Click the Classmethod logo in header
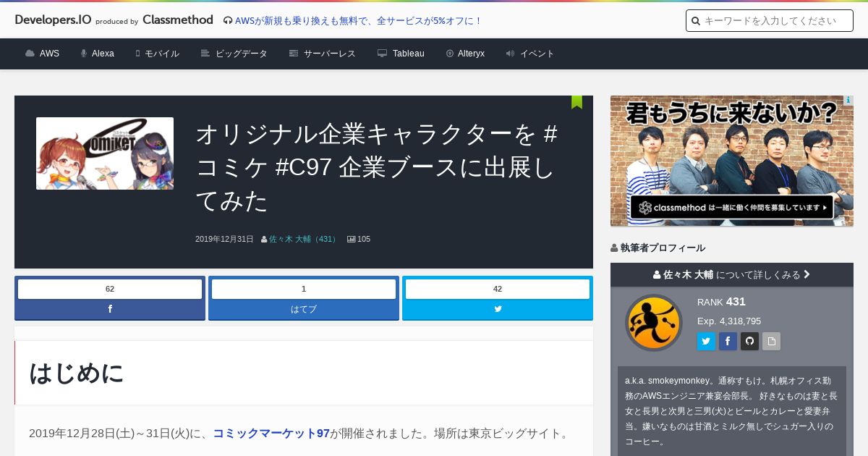Screen dimensions: 868x456 click(x=178, y=20)
